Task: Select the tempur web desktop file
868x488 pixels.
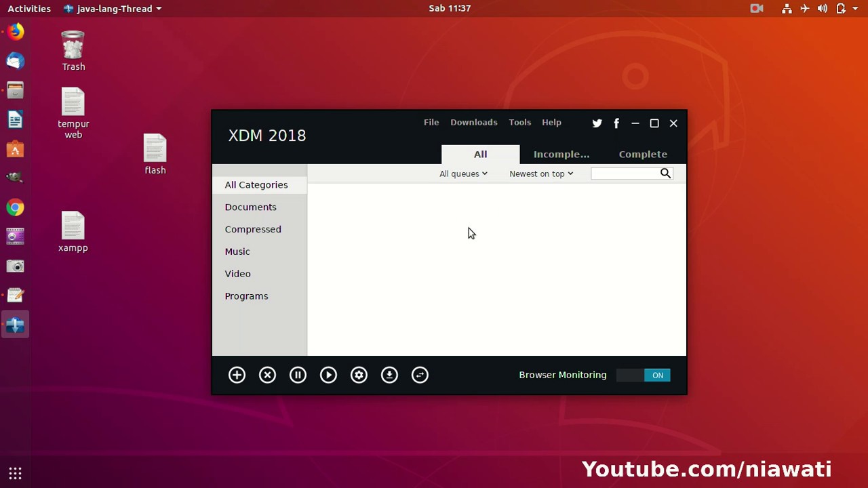Action: tap(73, 113)
